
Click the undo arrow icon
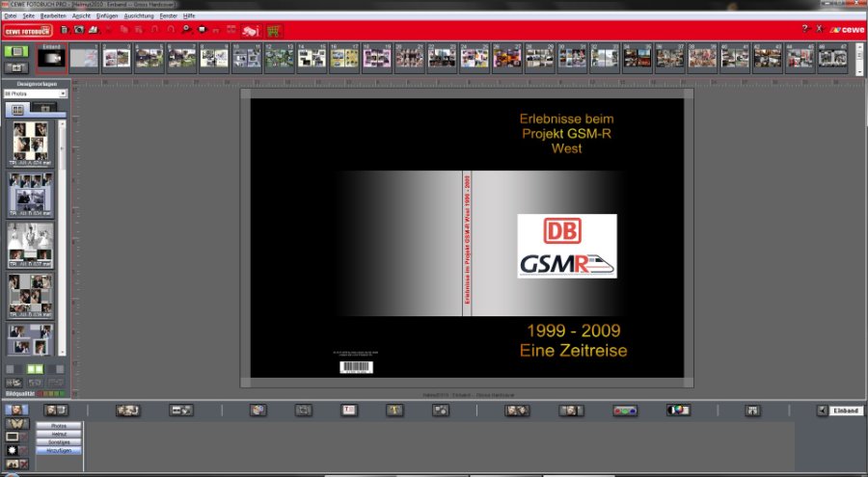coord(155,30)
